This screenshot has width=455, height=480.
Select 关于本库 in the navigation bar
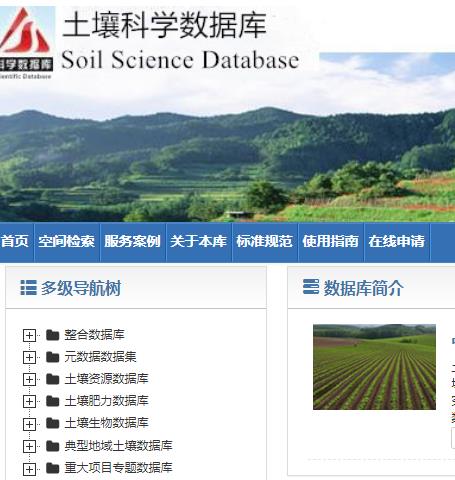[198, 241]
